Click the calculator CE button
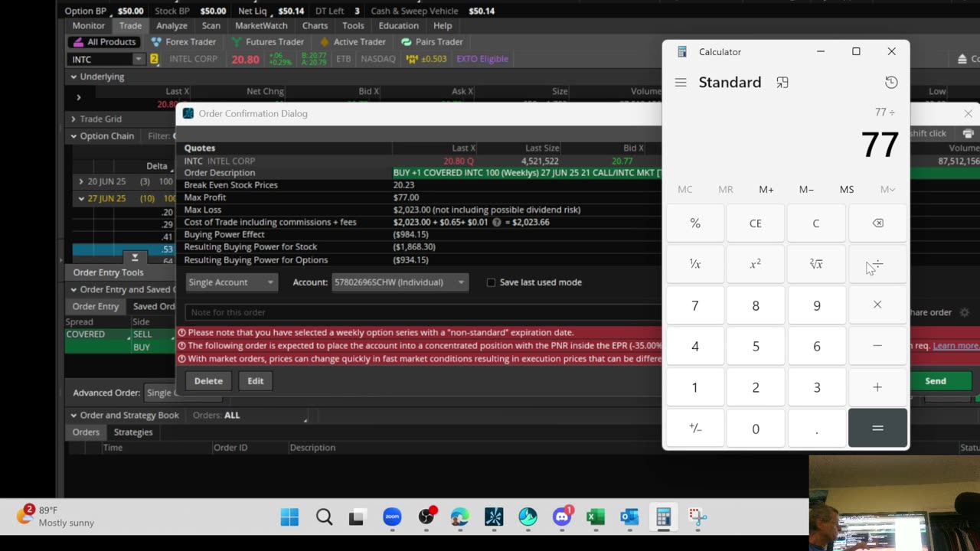The height and width of the screenshot is (551, 980). (x=756, y=223)
